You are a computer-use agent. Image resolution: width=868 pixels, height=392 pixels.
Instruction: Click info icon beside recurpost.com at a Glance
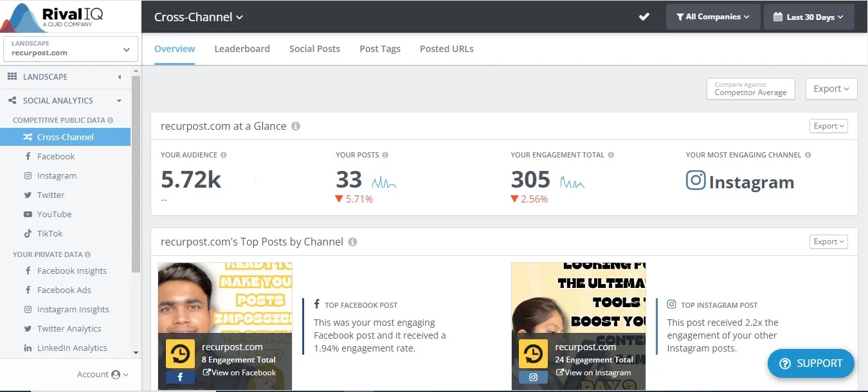point(296,126)
